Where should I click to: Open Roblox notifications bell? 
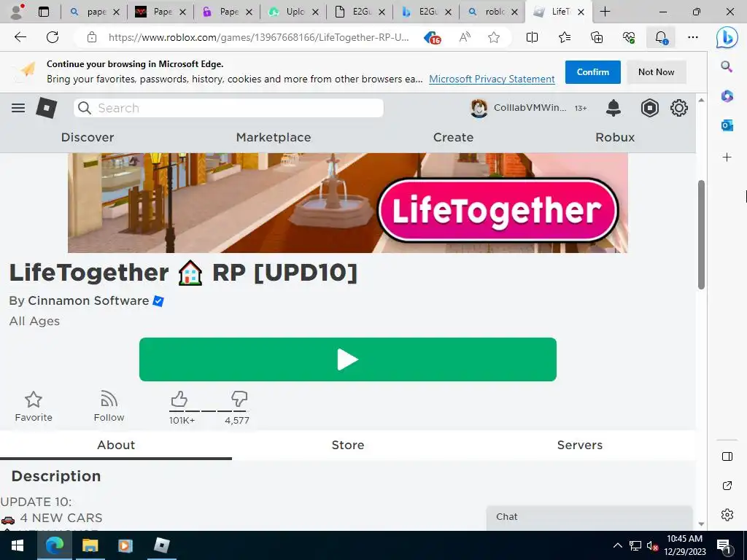pyautogui.click(x=613, y=108)
